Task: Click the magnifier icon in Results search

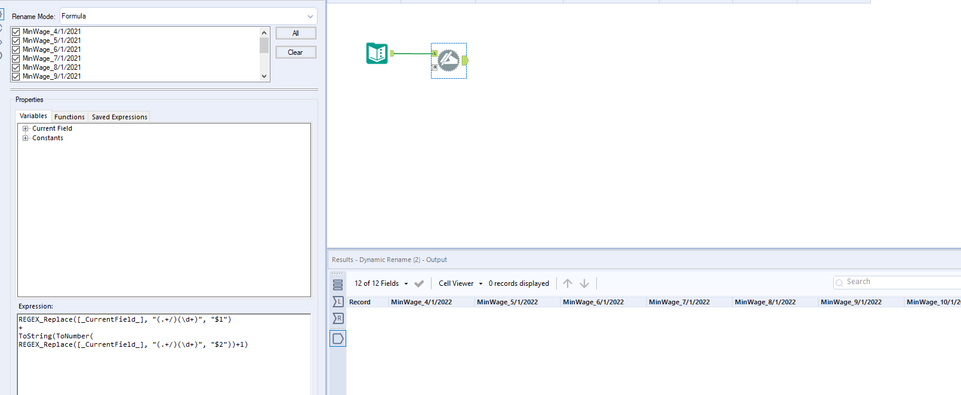Action: tap(840, 282)
